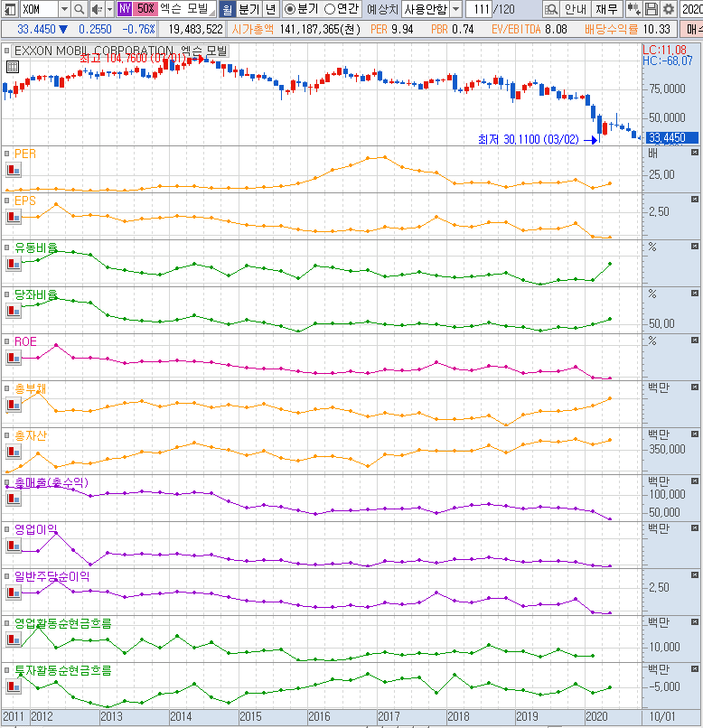Select the 년 (yearly) period button
This screenshot has width=703, height=728.
click(271, 9)
